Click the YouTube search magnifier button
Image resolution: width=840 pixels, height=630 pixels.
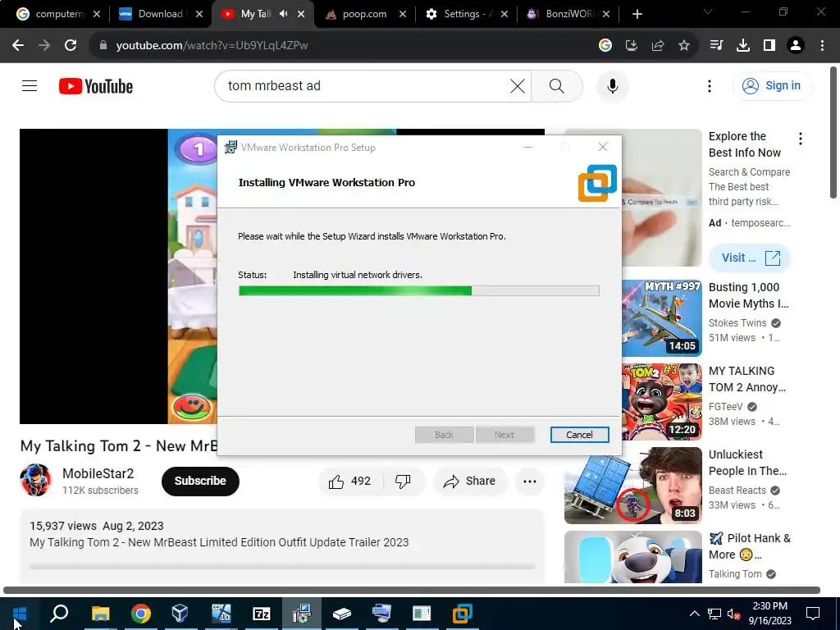pos(557,85)
